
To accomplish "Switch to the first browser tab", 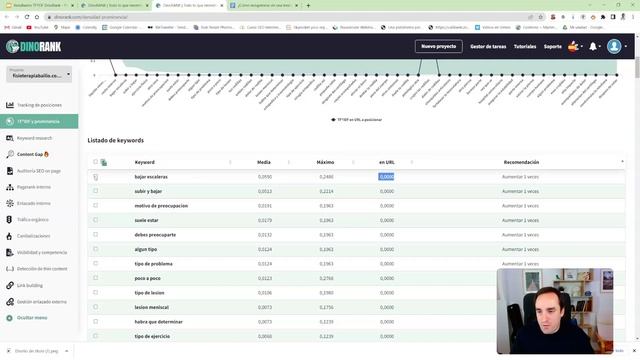I will click(39, 5).
